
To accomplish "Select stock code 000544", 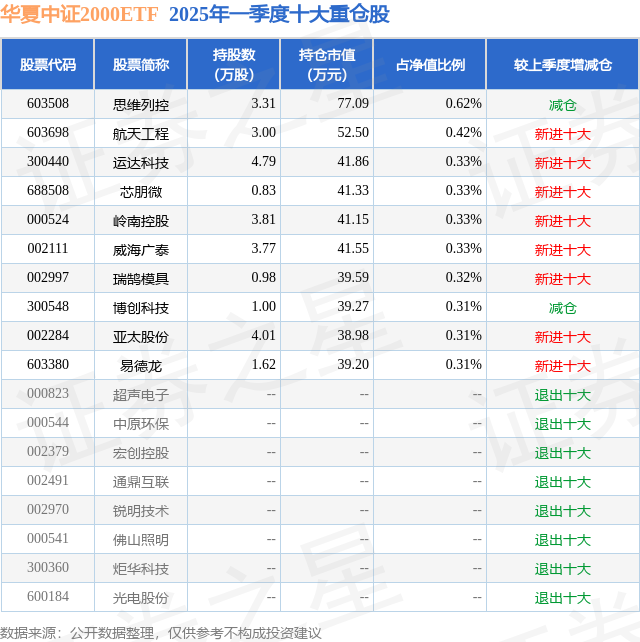I will 48,423.
